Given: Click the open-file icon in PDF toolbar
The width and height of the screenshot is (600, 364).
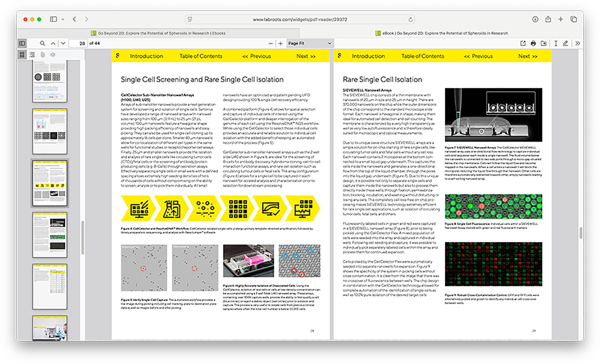Looking at the screenshot, I should pyautogui.click(x=523, y=43).
